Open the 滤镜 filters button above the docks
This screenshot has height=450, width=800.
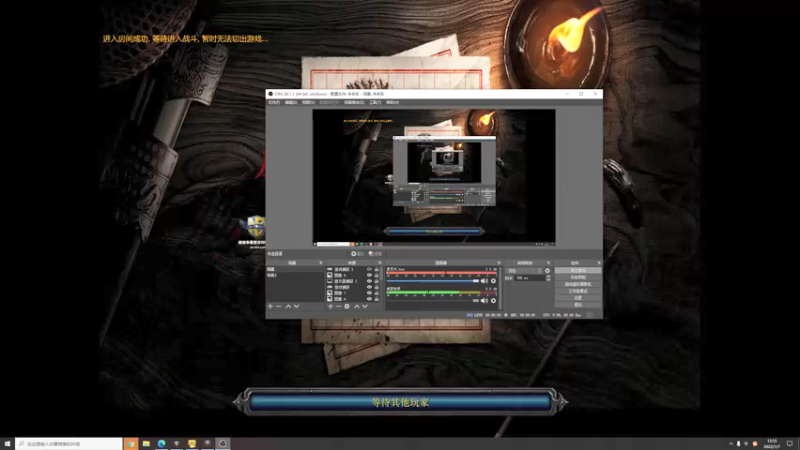pos(375,254)
